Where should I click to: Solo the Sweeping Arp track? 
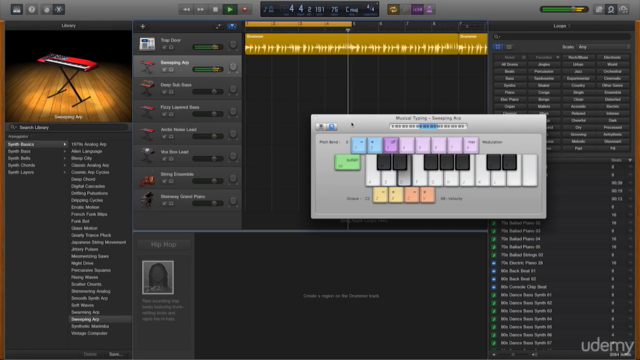(x=171, y=70)
